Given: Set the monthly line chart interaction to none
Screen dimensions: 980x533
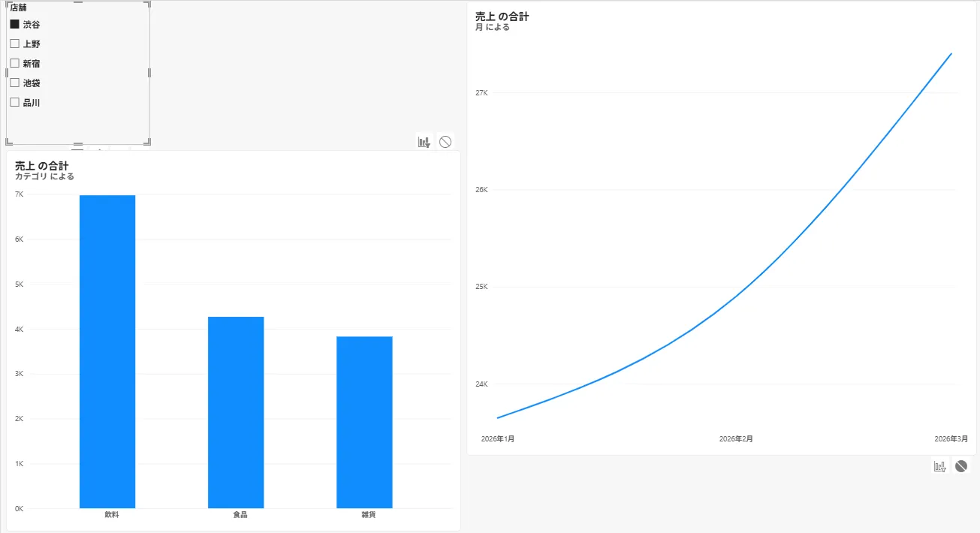Looking at the screenshot, I should tap(961, 466).
